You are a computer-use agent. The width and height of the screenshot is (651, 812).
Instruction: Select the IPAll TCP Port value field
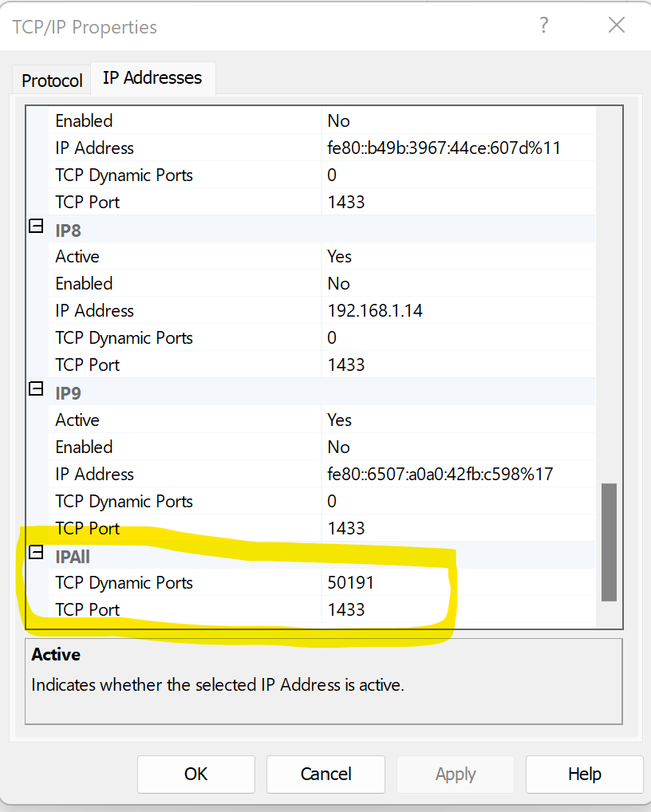pos(459,609)
